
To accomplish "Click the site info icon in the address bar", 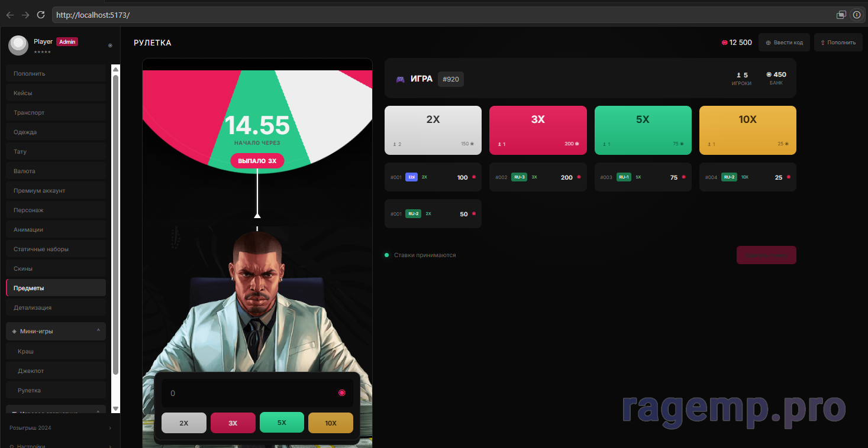I will tap(856, 15).
